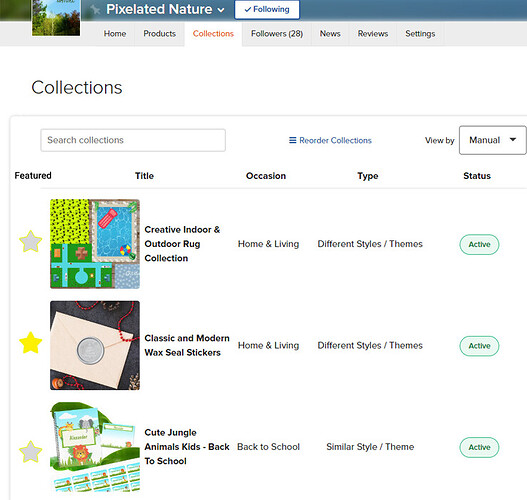Open the Products tab
The image size is (527, 500).
160,34
